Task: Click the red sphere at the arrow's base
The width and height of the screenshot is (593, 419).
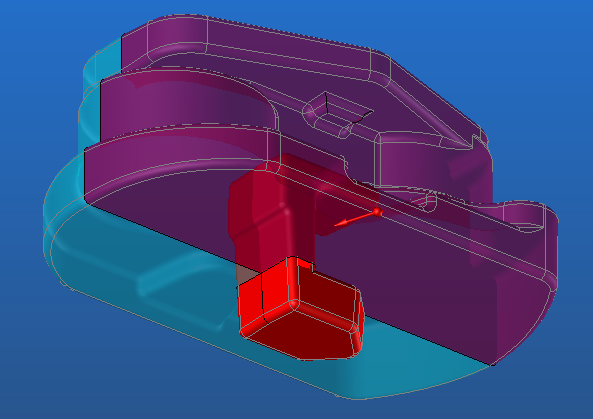Action: click(377, 212)
